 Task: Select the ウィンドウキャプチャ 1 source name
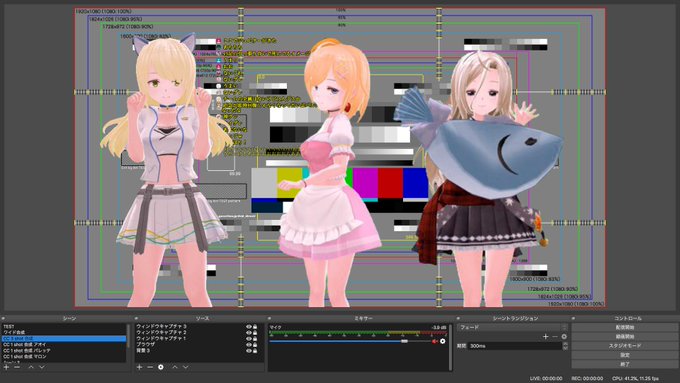tap(161, 339)
